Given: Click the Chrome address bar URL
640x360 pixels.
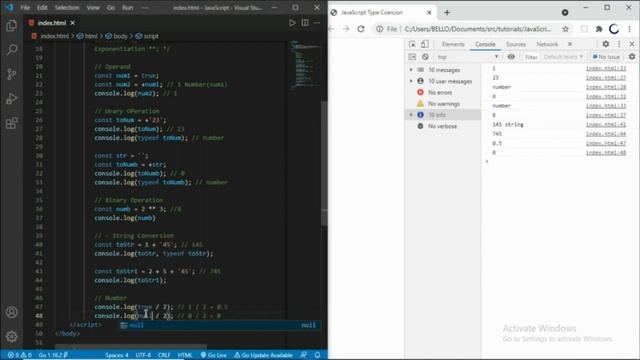Looking at the screenshot, I should tap(478, 29).
